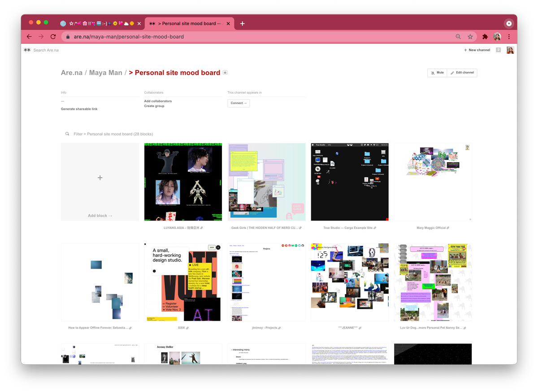Click the Connect button

pyautogui.click(x=239, y=103)
